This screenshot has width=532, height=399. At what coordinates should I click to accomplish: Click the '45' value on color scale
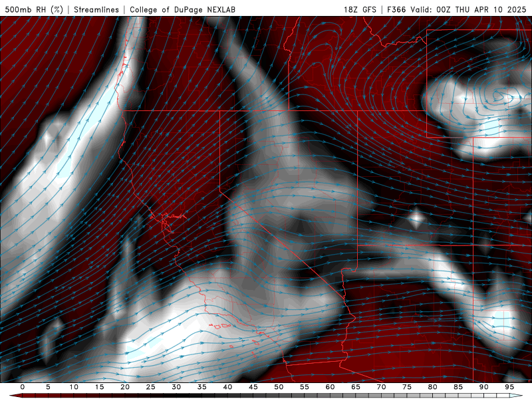point(253,387)
